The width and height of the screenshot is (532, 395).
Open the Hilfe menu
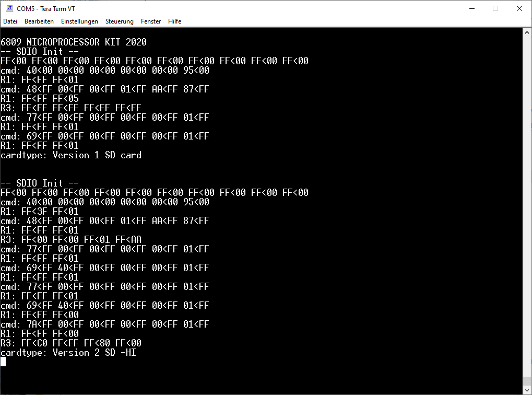175,21
